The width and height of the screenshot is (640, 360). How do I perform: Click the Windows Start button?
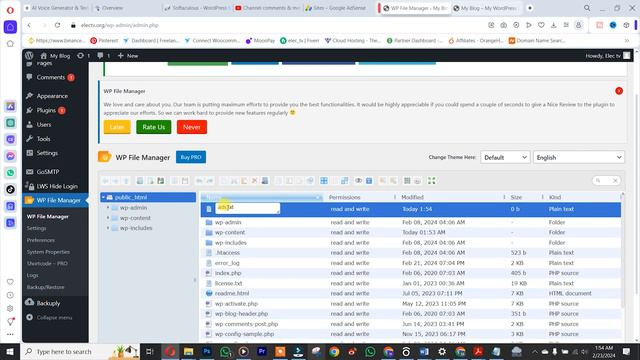tap(10, 351)
